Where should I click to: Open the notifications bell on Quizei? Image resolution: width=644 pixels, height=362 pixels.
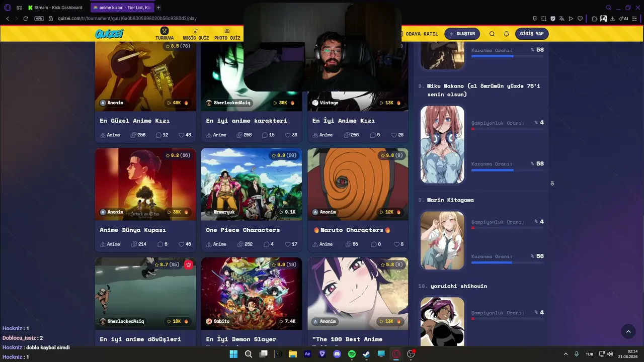tap(507, 34)
